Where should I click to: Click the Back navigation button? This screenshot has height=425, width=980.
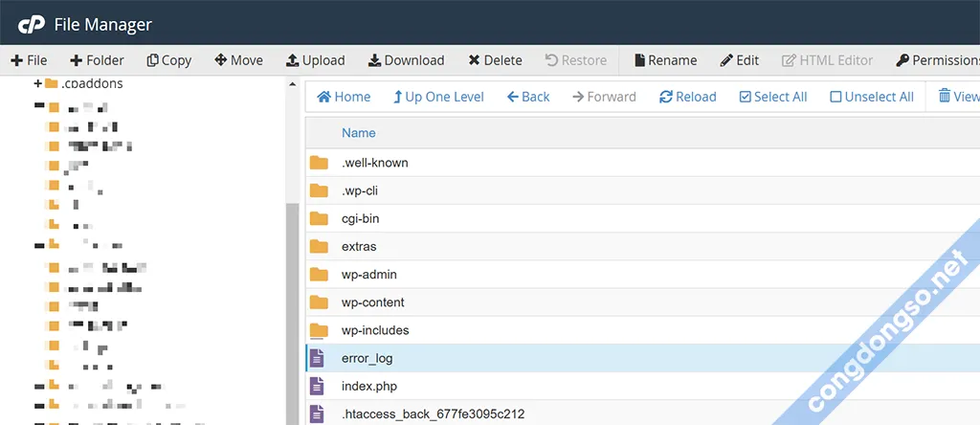[528, 97]
